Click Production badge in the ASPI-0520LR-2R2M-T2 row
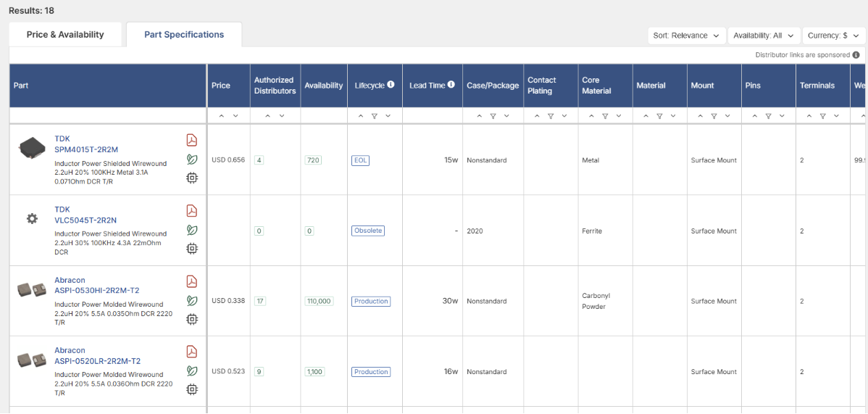Image resolution: width=868 pixels, height=414 pixels. 371,372
